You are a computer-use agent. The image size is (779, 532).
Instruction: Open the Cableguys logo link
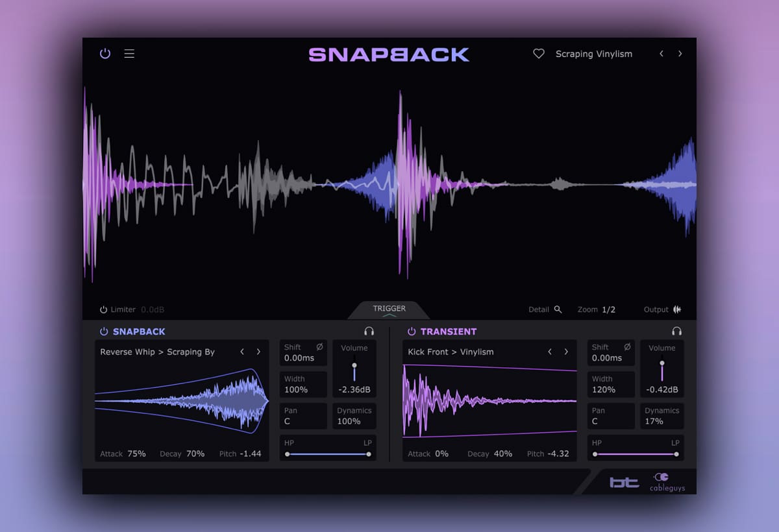(667, 483)
